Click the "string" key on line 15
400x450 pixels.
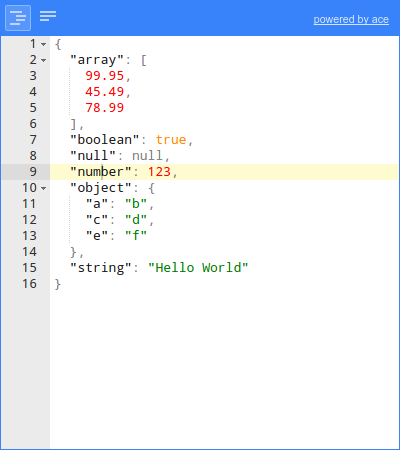tap(101, 268)
